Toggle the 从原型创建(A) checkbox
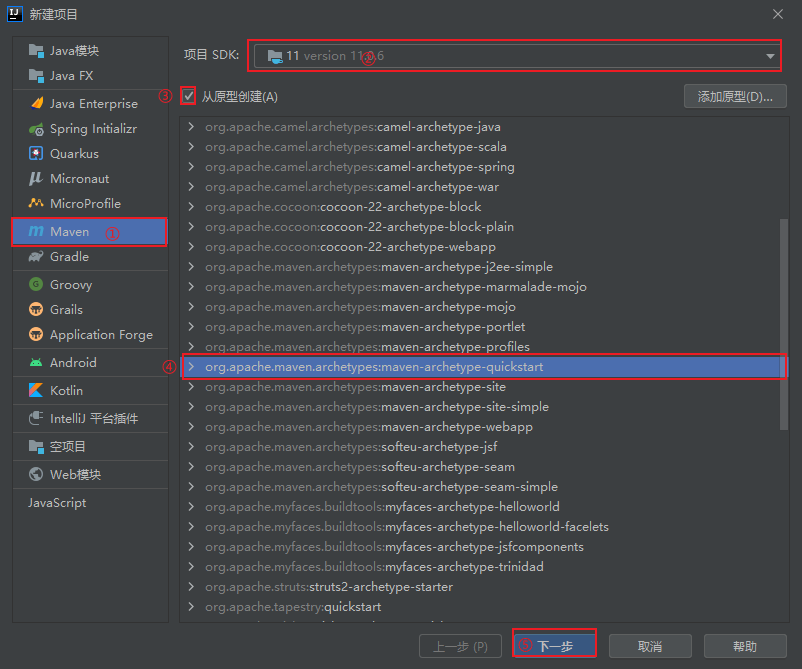This screenshot has height=669, width=802. pyautogui.click(x=189, y=96)
